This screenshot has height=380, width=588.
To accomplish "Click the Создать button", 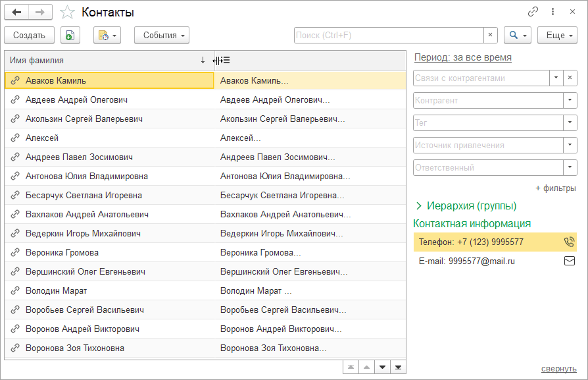I will pyautogui.click(x=29, y=36).
